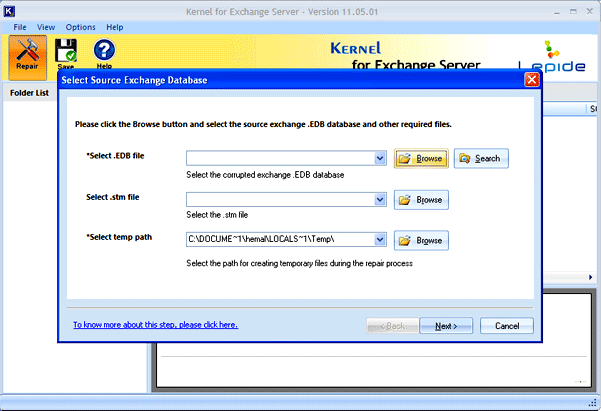Browse for the .EDB file
Viewport: 601px width, 411px height.
tap(421, 158)
